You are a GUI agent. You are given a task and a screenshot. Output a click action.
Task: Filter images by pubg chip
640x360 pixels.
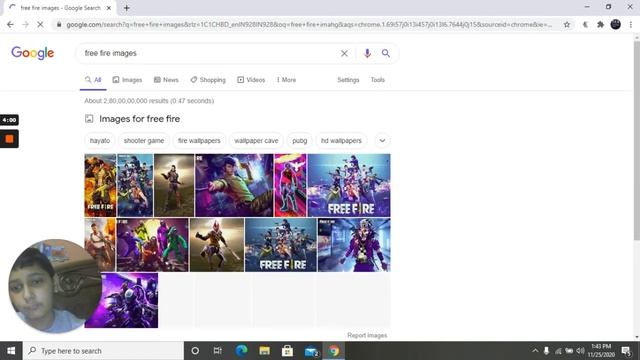[300, 140]
